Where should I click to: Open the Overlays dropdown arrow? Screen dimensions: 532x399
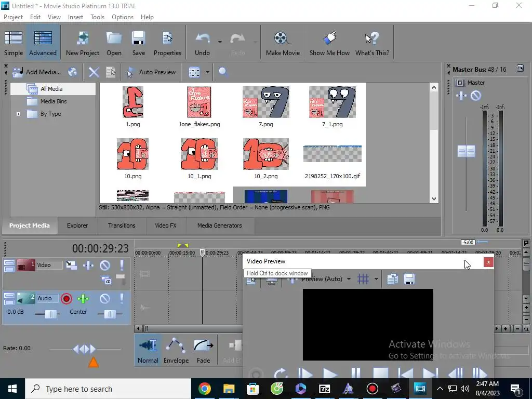(376, 279)
